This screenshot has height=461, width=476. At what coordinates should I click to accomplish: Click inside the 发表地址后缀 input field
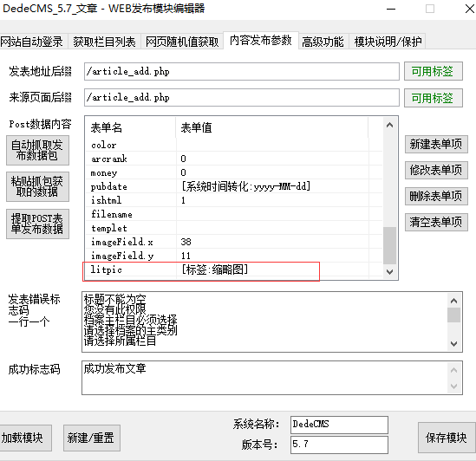coord(242,72)
